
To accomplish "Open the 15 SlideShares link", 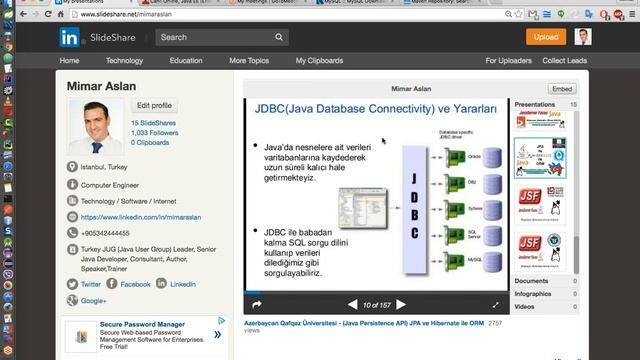I will click(153, 123).
